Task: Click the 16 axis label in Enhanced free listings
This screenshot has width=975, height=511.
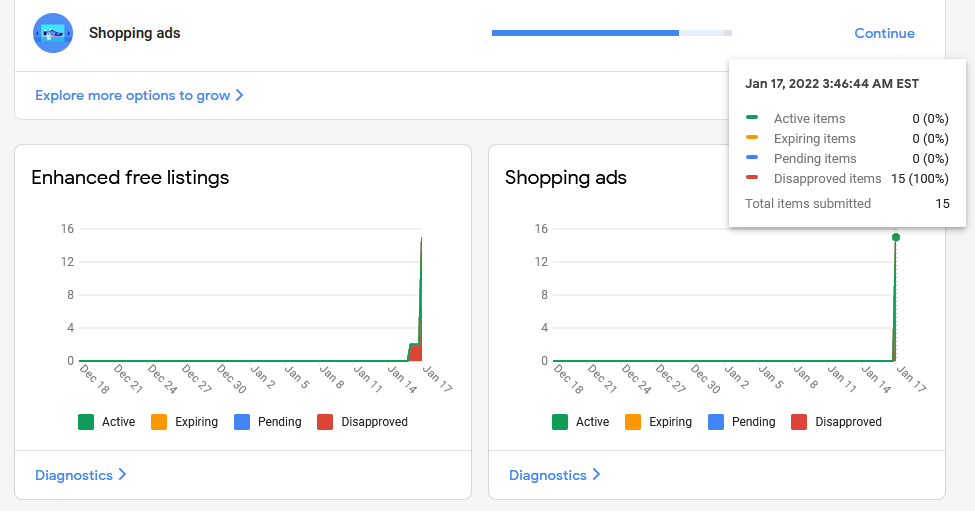Action: click(x=67, y=229)
